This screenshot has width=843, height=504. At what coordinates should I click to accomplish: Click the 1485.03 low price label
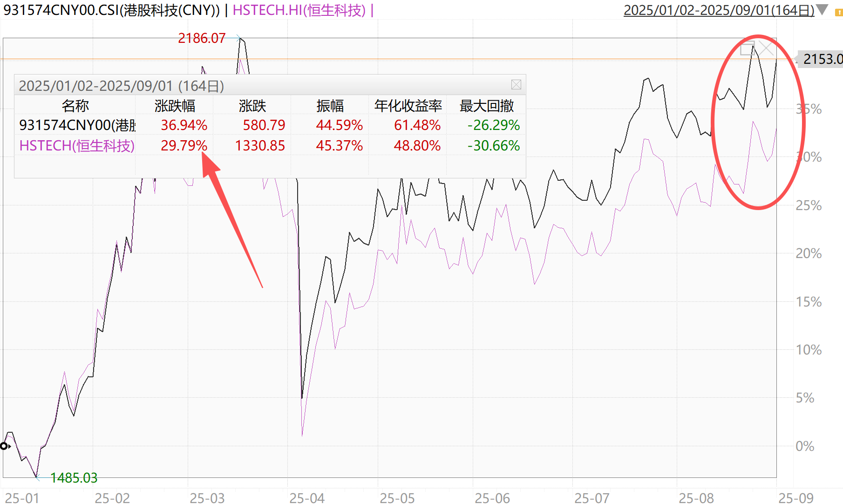click(74, 478)
